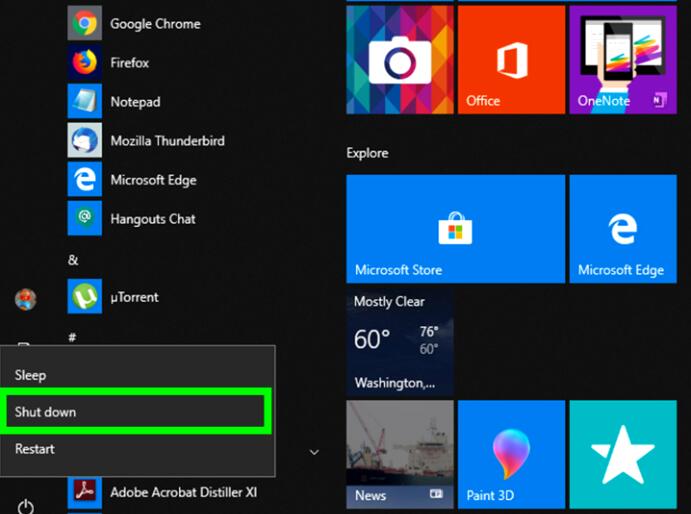Open the Office tile
Viewport: 691px width, 514px height.
coord(511,60)
